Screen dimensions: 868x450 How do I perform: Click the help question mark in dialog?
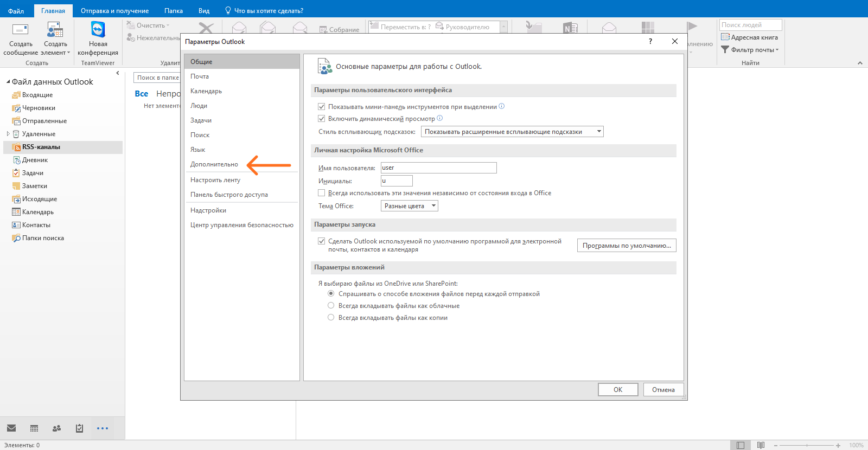650,41
